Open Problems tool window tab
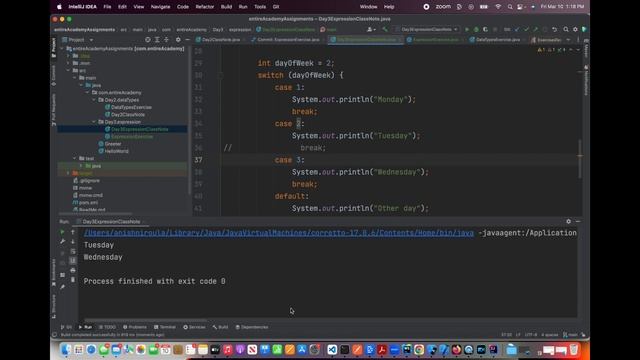Image resolution: width=640 pixels, height=360 pixels. [x=135, y=327]
